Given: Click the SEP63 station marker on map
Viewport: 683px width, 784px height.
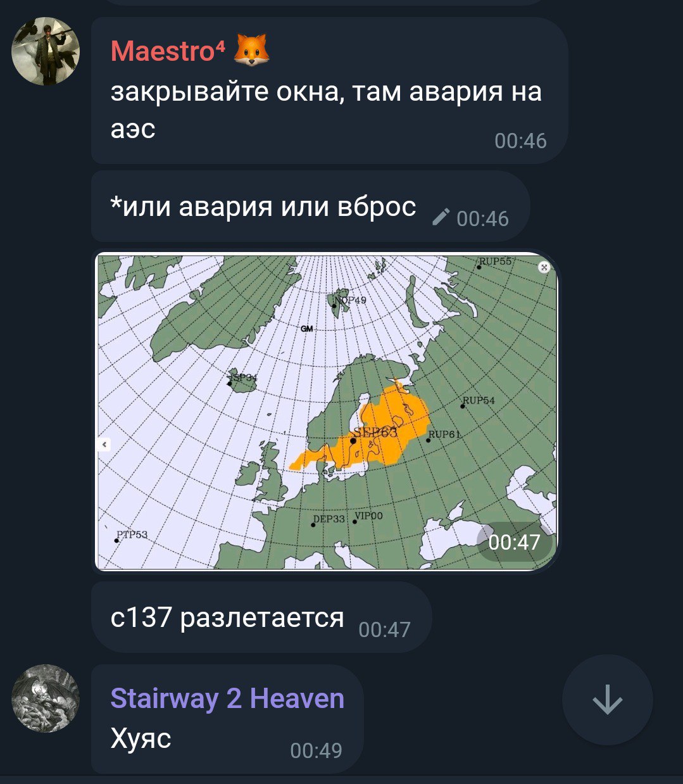Looking at the screenshot, I should [353, 441].
